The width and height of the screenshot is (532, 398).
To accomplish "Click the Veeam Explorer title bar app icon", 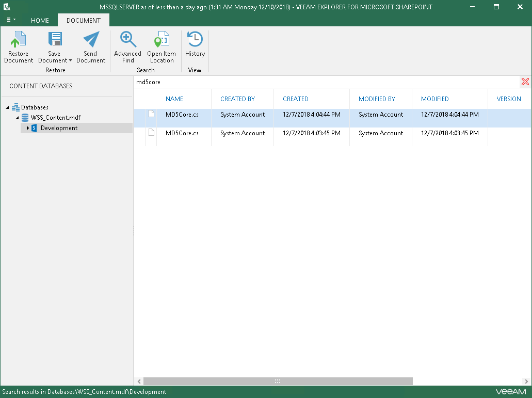I will tap(6, 7).
